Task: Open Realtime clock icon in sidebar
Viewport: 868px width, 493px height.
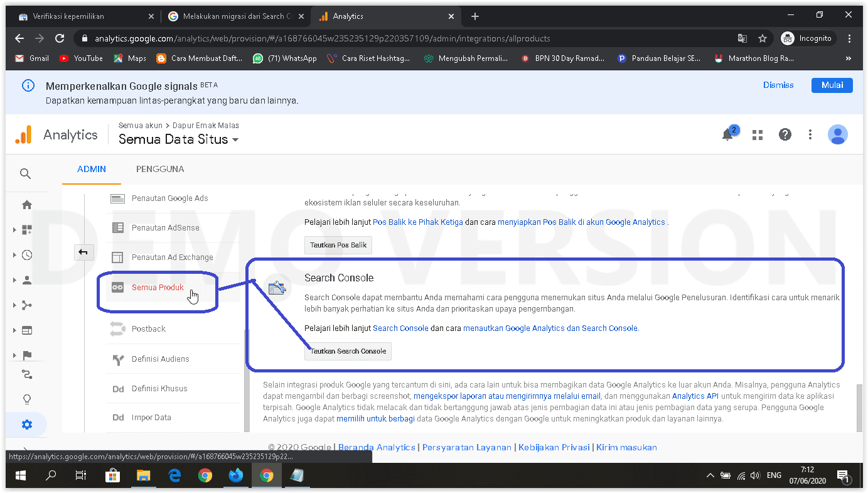Action: click(x=27, y=255)
